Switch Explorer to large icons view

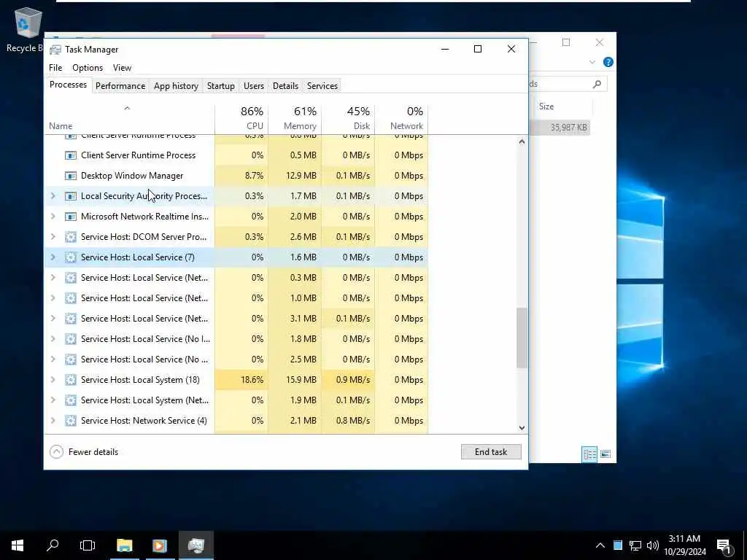point(605,454)
